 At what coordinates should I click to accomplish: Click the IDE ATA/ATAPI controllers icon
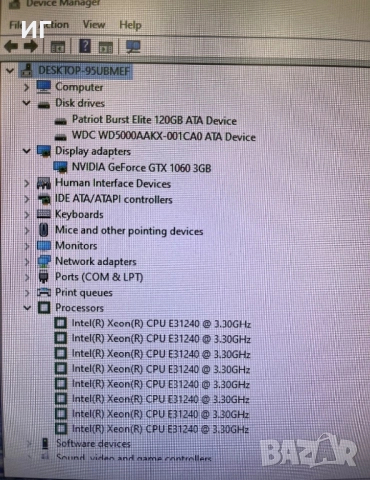[x=44, y=199]
